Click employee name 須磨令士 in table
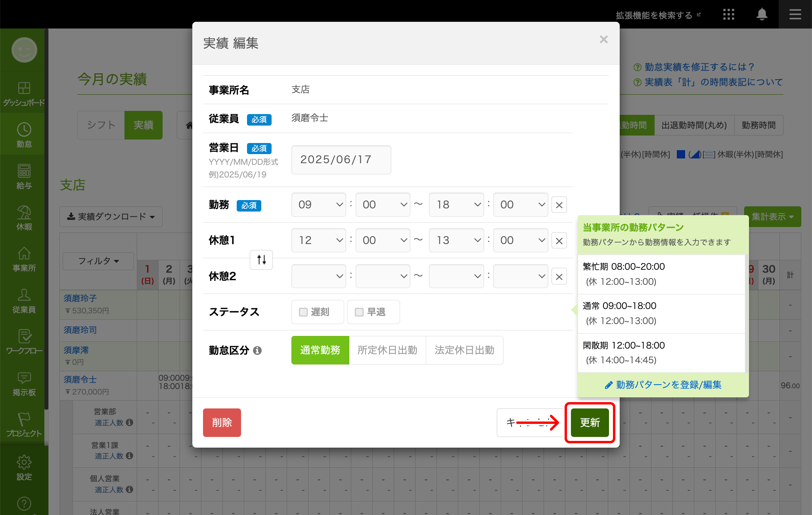The width and height of the screenshot is (812, 515). pos(80,380)
